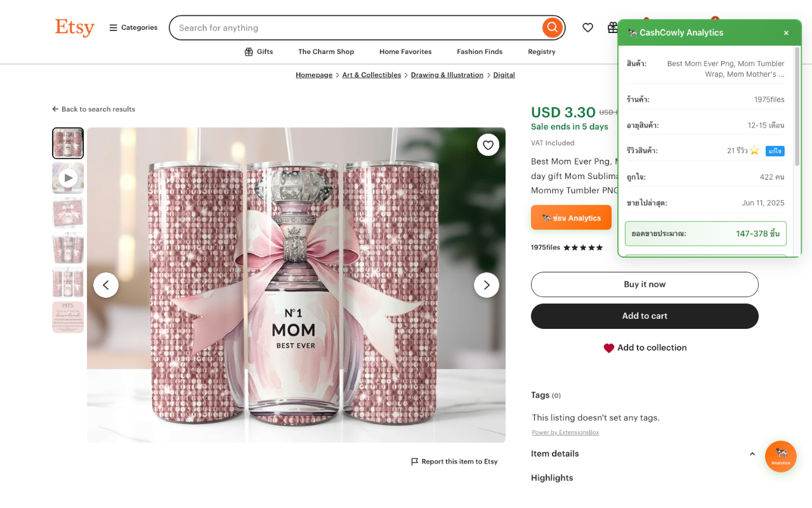Click the Buy it now button
This screenshot has height=508, width=812.
pos(645,284)
